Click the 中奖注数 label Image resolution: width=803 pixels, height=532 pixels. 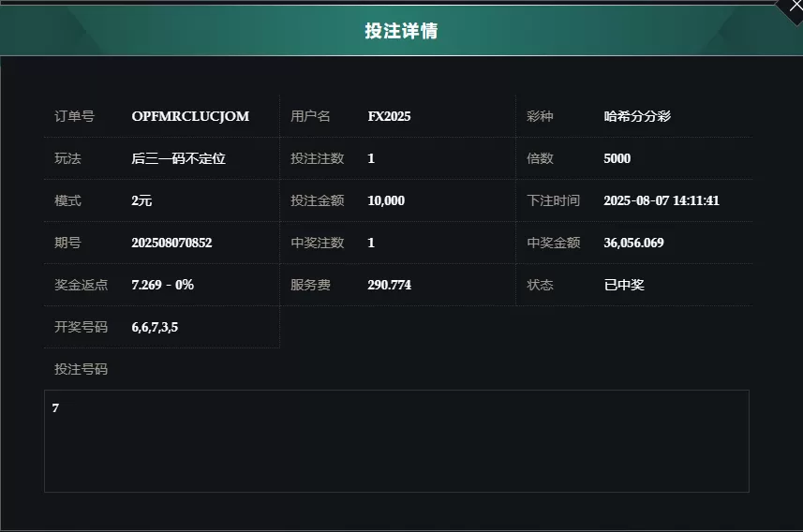pyautogui.click(x=317, y=243)
